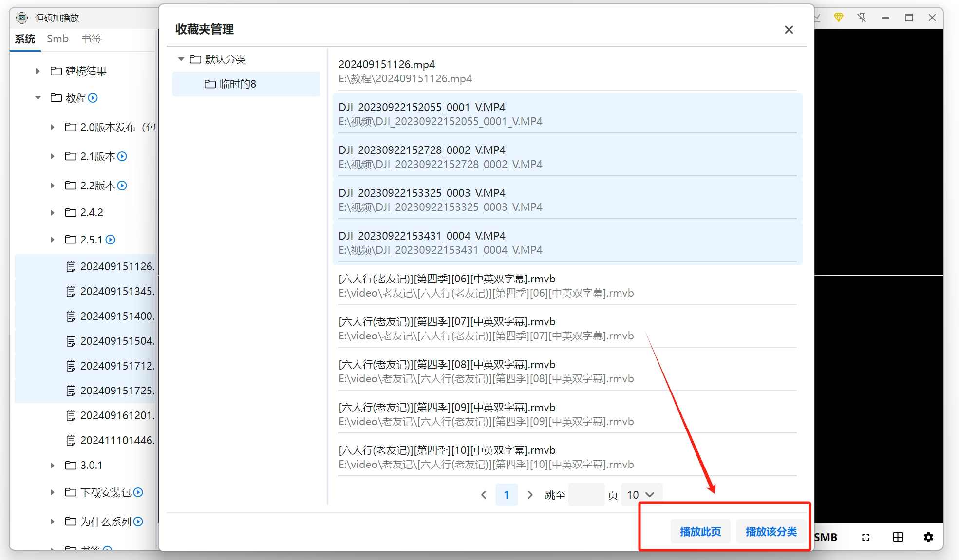
Task: Click the 播放该分类 button
Action: click(771, 531)
